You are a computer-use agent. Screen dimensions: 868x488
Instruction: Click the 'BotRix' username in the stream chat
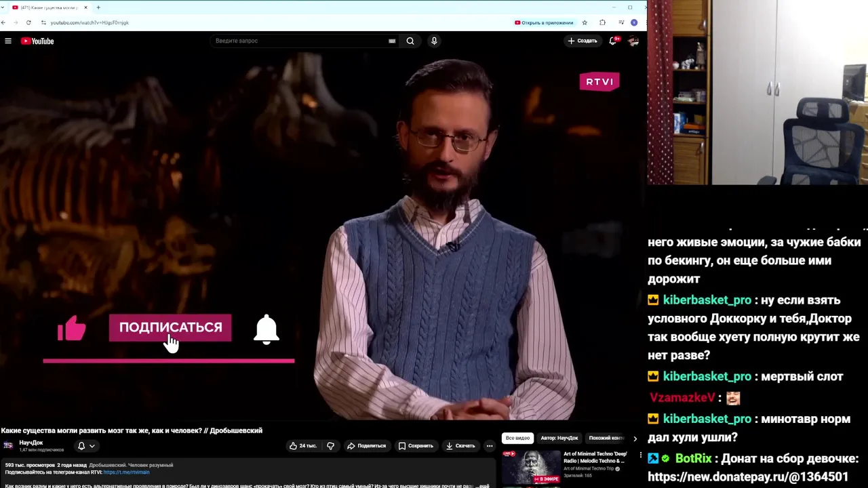(693, 459)
